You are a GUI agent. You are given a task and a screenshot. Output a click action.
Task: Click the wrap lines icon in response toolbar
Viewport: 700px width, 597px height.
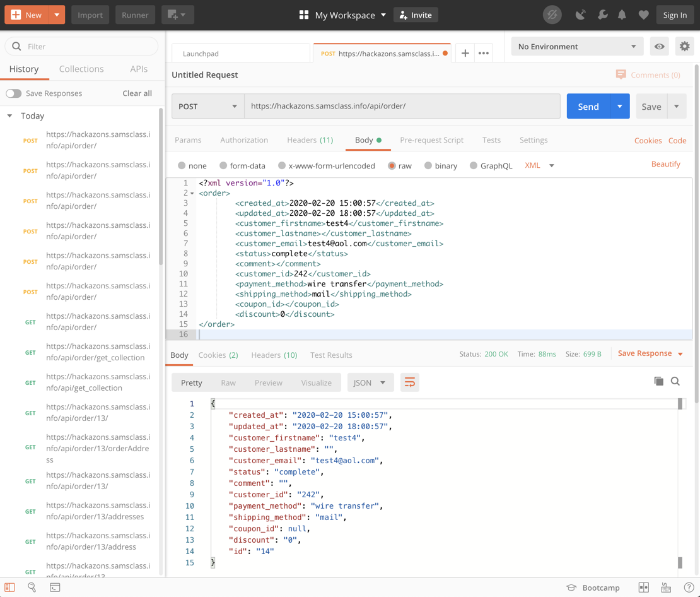(x=409, y=382)
